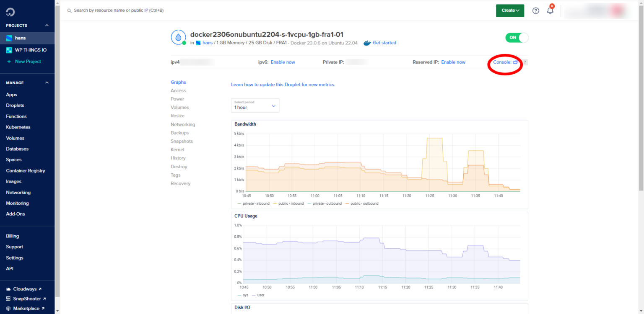Turn off the droplet with the ON toggle
This screenshot has height=314, width=644.
517,37
